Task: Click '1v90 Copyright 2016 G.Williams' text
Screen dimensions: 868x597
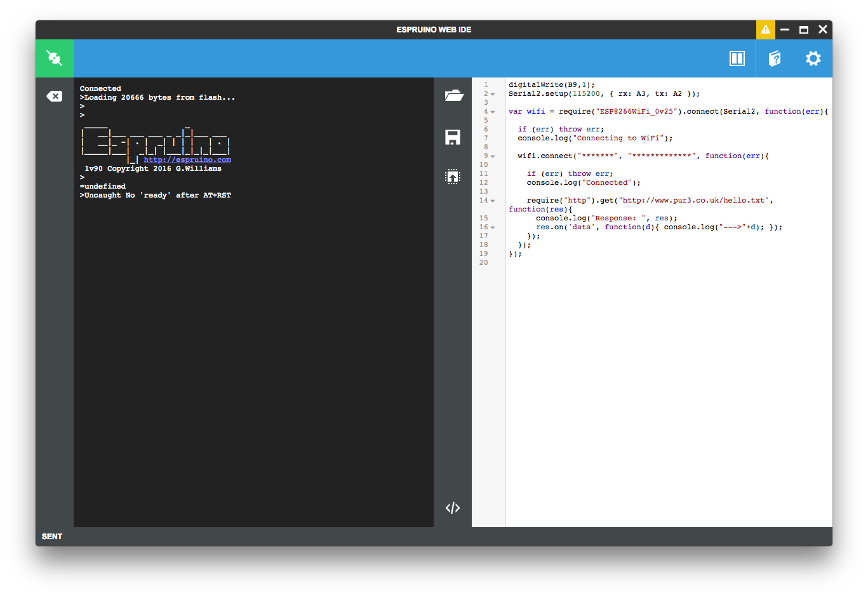Action: coord(153,168)
